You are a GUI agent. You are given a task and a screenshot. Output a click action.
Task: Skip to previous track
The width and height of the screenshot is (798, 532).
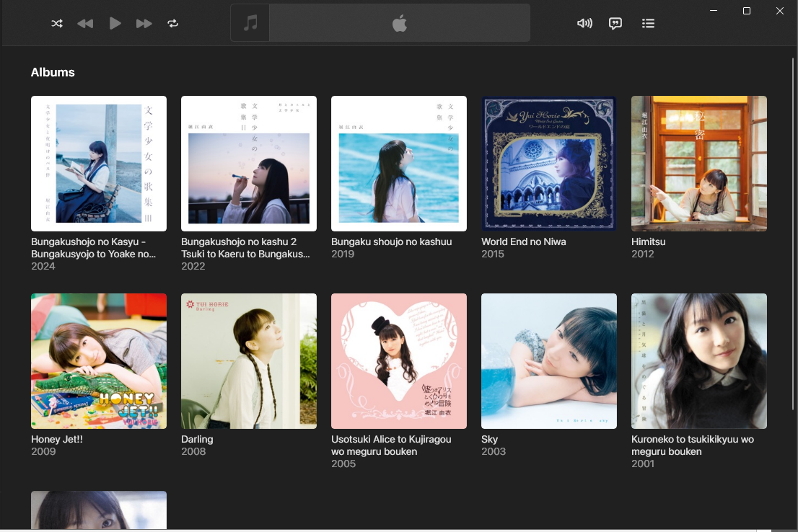coord(85,23)
